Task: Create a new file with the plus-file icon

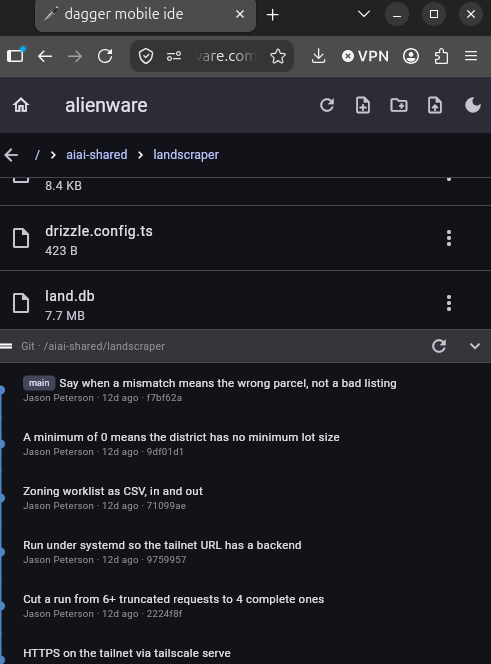Action: tap(363, 105)
